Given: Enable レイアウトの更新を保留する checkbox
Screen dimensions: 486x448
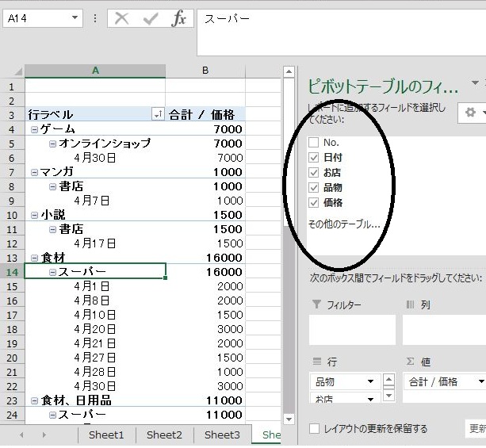Looking at the screenshot, I should click(315, 429).
